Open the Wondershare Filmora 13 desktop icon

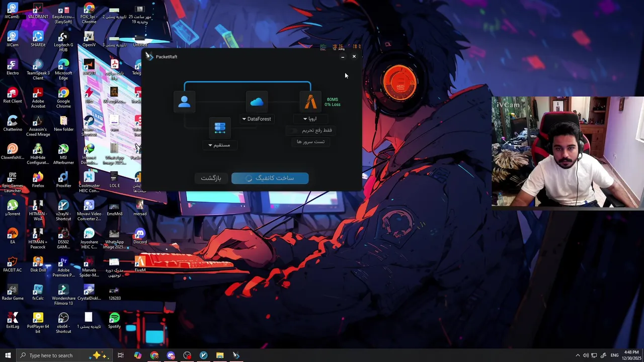[x=63, y=296]
